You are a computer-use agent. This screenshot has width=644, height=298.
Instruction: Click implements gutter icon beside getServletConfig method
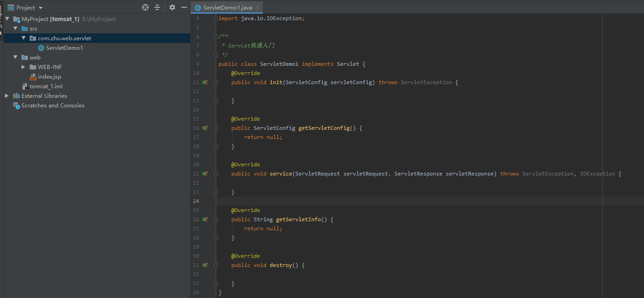point(205,128)
